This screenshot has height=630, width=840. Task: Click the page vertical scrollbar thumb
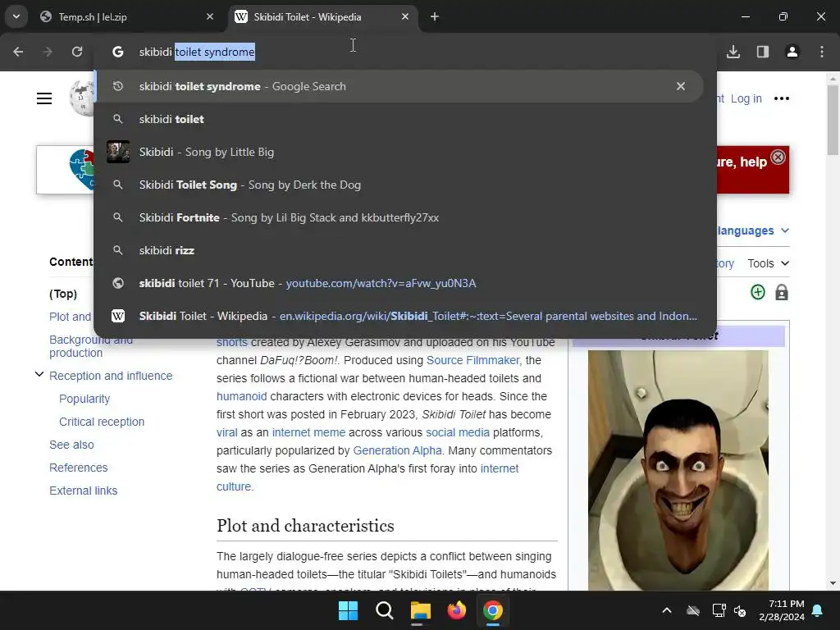833,120
